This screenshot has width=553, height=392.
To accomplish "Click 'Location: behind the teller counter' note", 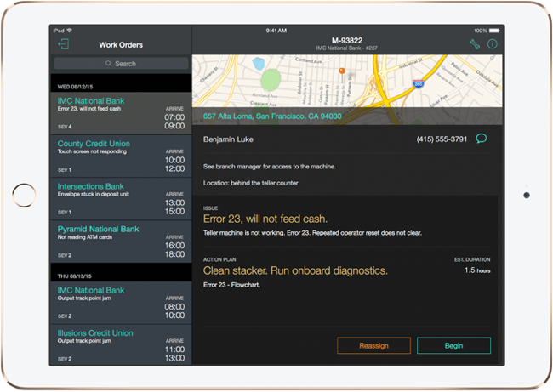I will click(x=250, y=183).
